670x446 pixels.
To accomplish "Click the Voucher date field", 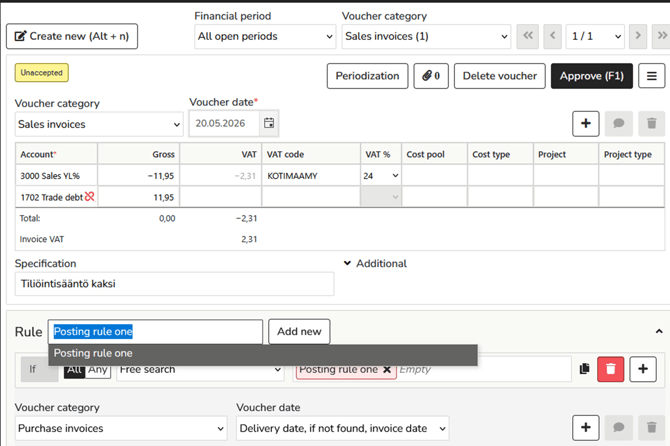I will (x=224, y=123).
